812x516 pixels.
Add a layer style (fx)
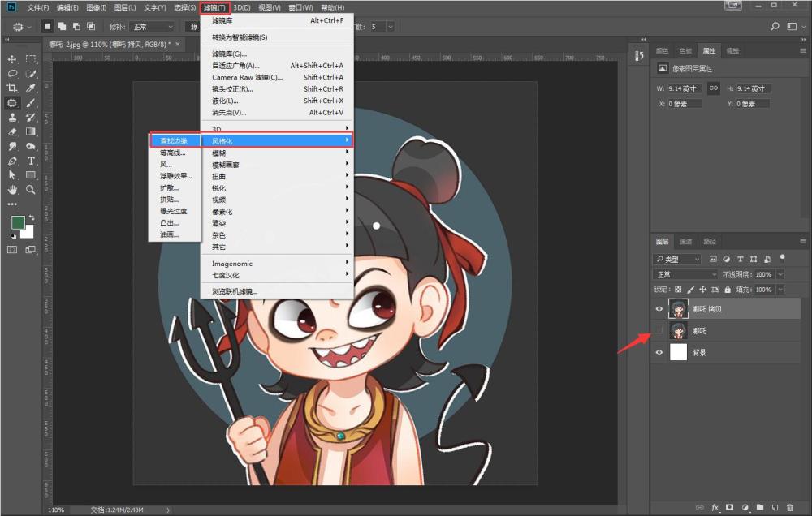[715, 508]
